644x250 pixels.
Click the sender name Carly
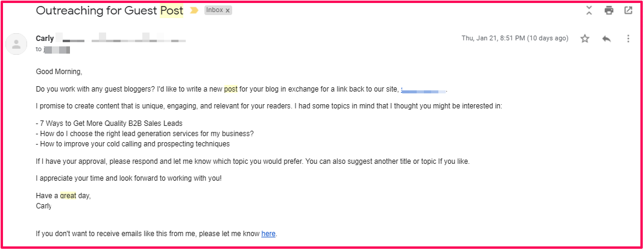click(45, 39)
